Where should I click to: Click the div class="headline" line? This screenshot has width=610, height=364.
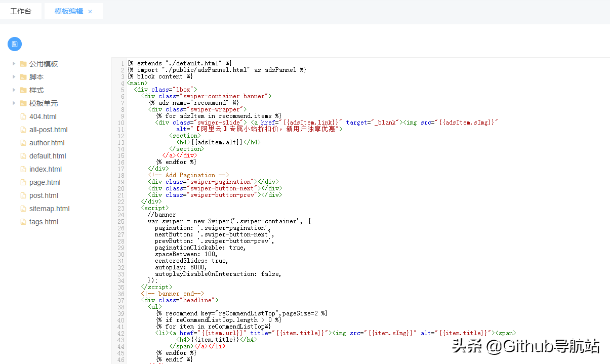[180, 300]
